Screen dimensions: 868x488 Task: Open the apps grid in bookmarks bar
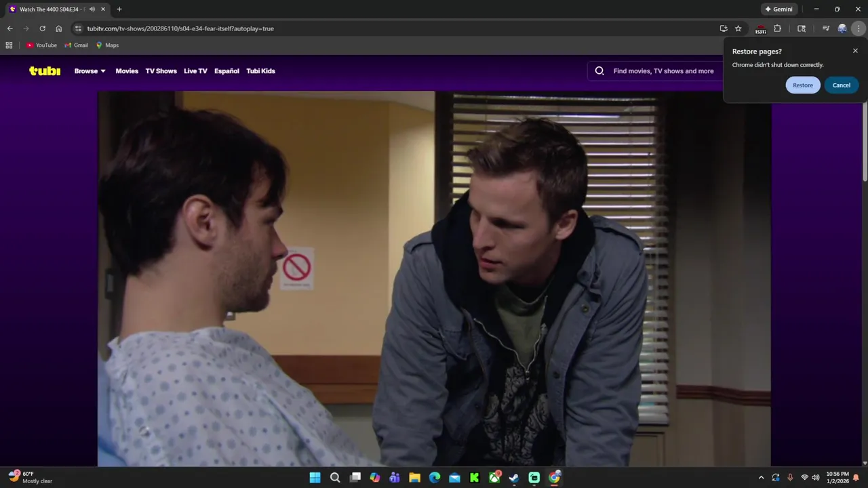coord(9,45)
